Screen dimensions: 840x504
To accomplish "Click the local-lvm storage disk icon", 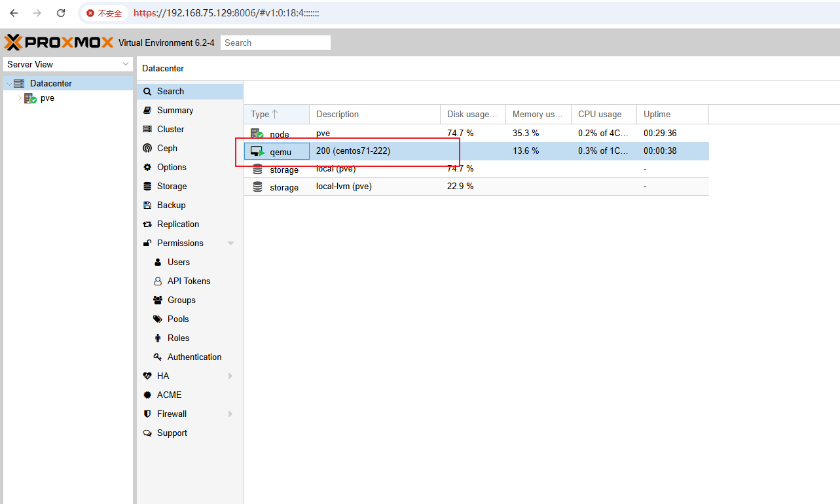I will point(257,187).
